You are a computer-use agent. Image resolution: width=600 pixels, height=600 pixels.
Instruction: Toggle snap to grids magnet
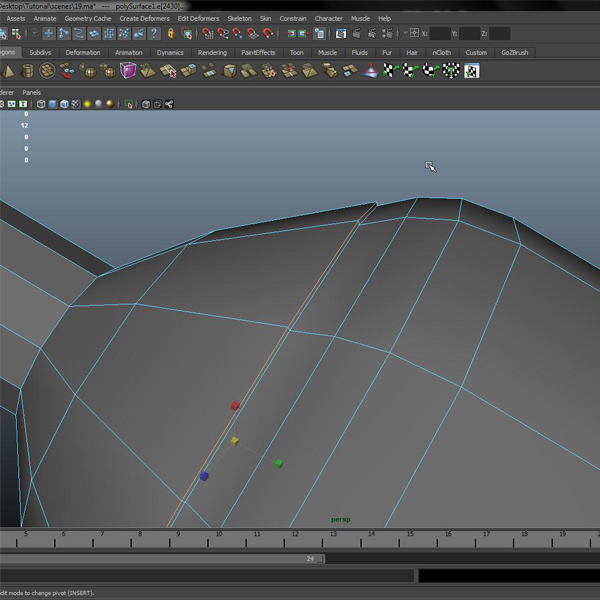tap(207, 34)
